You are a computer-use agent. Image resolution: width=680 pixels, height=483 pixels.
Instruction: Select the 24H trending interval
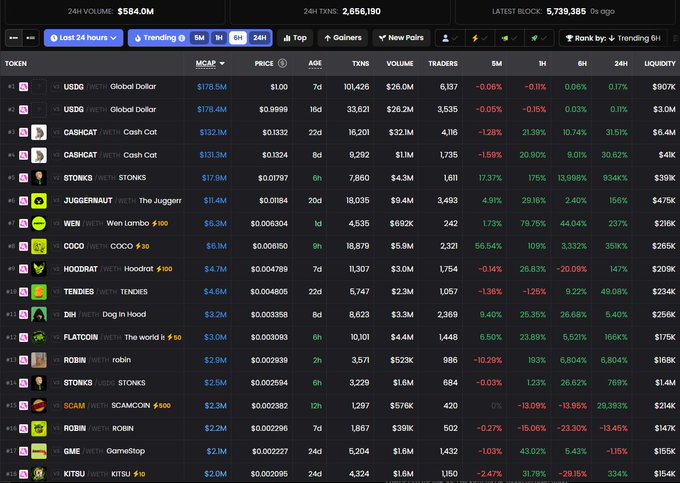[x=260, y=38]
